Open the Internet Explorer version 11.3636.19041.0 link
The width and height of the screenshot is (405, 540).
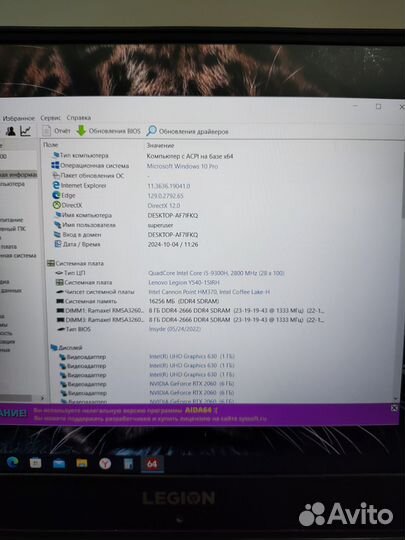coord(169,186)
